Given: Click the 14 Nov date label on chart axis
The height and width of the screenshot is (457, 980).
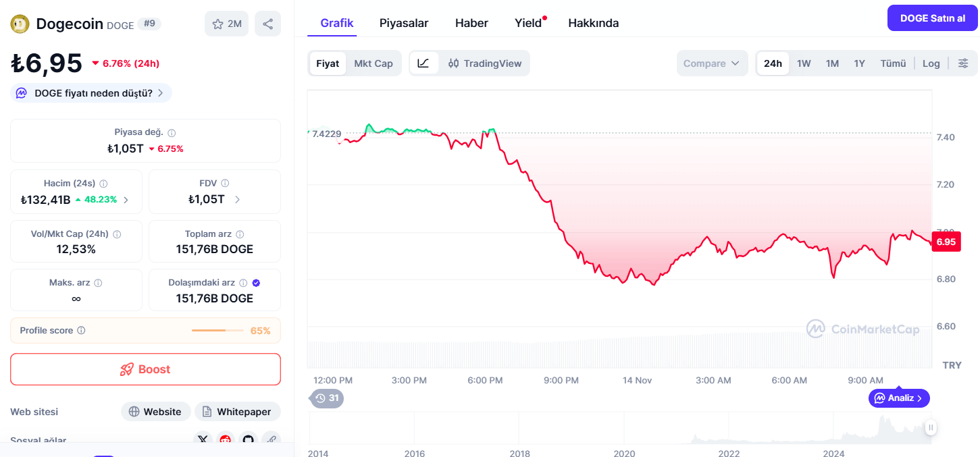Looking at the screenshot, I should pyautogui.click(x=638, y=380).
